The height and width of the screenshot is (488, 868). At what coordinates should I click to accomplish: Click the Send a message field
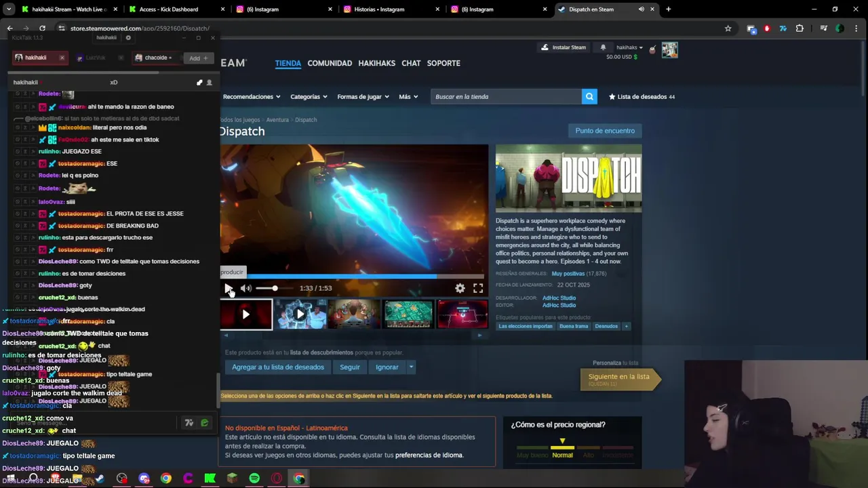[95, 423]
